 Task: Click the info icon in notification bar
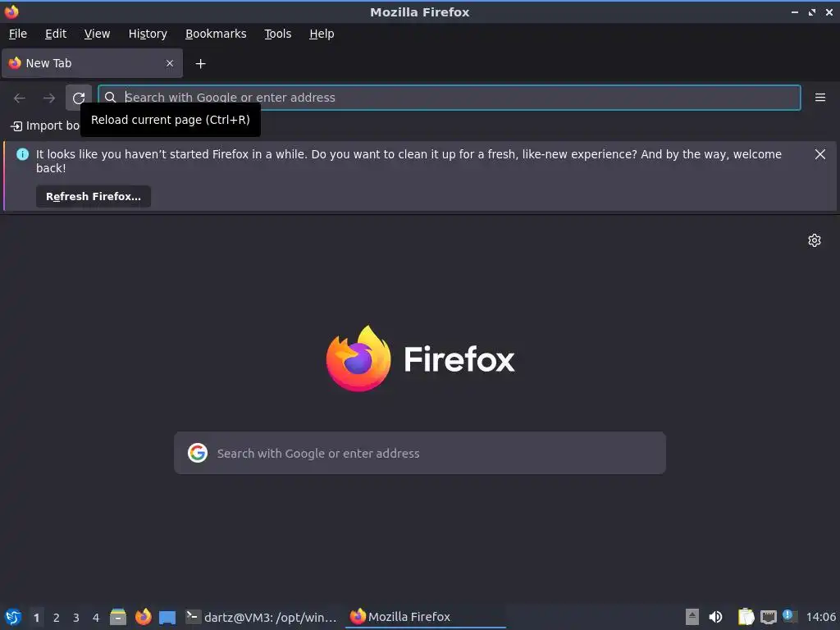[x=22, y=154]
